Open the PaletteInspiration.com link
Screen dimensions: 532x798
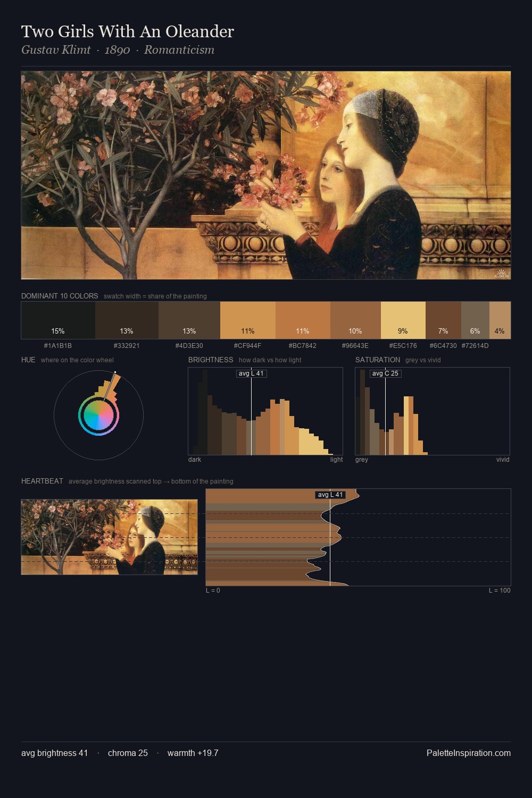tap(469, 753)
